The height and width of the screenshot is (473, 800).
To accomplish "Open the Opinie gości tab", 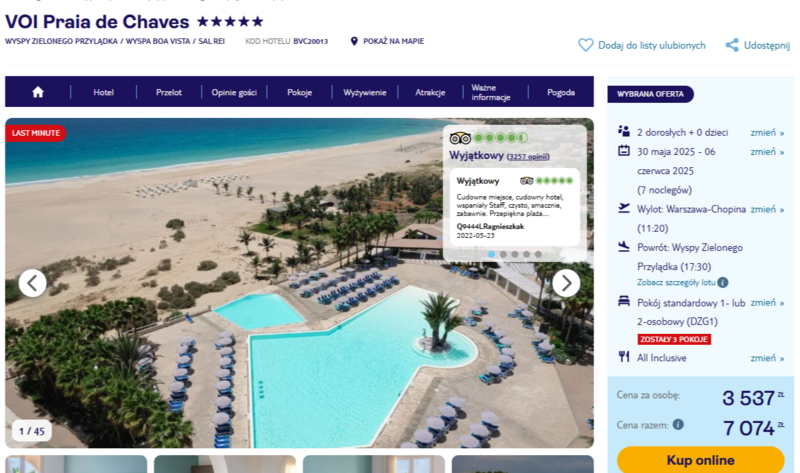I will [234, 92].
